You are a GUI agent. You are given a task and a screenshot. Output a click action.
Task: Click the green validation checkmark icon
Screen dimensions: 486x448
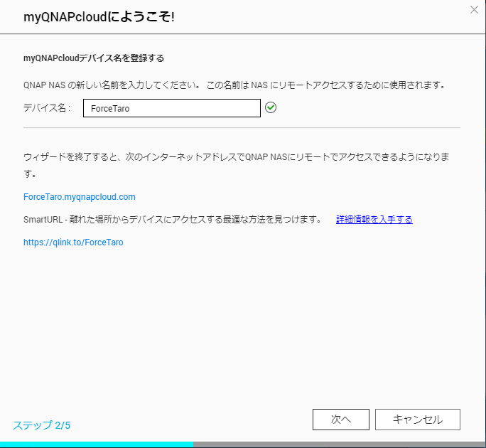[x=270, y=107]
